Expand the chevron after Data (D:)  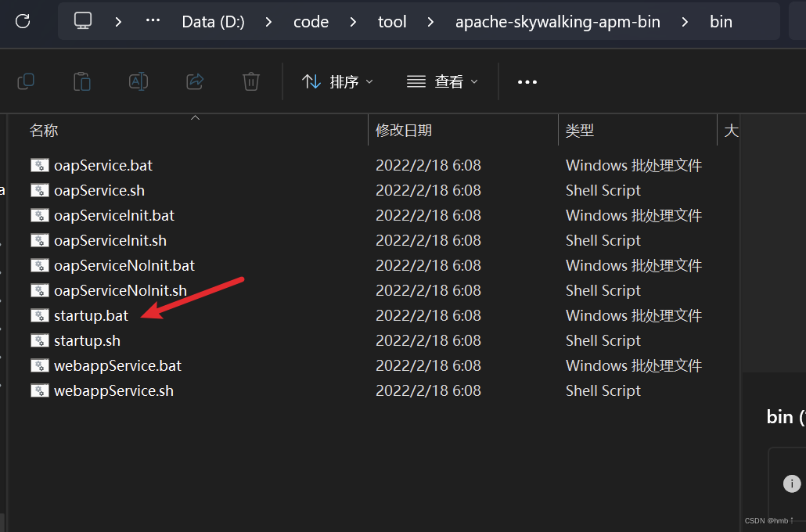click(268, 22)
